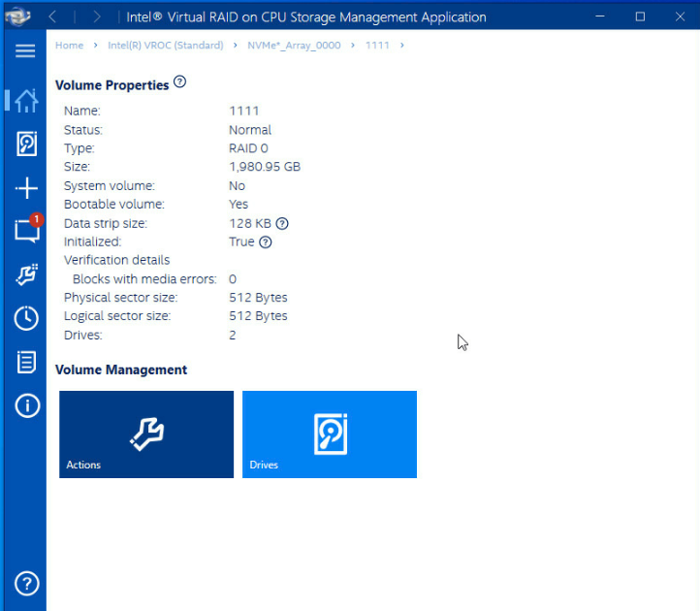The height and width of the screenshot is (611, 700).
Task: Open the document log sidebar icon
Action: coord(26,362)
